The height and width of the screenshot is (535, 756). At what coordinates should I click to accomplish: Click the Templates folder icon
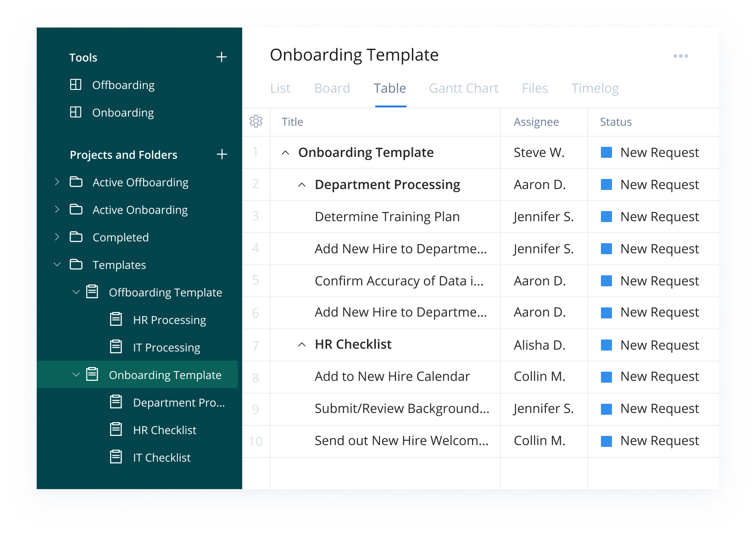click(76, 265)
